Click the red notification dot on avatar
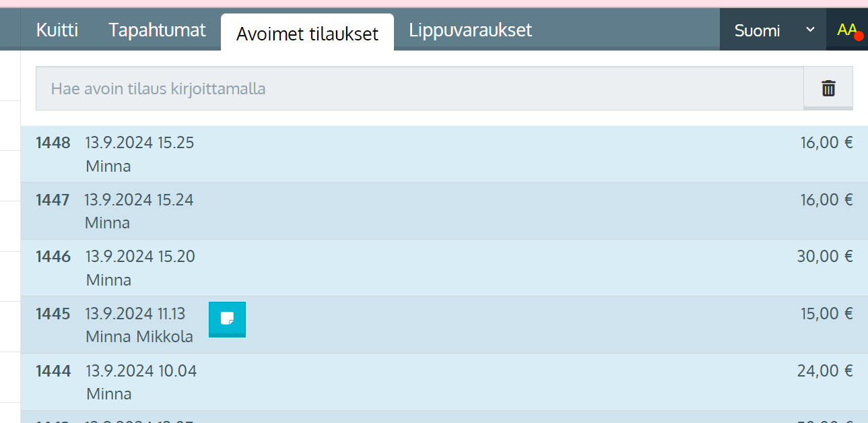The width and height of the screenshot is (868, 423). [859, 36]
